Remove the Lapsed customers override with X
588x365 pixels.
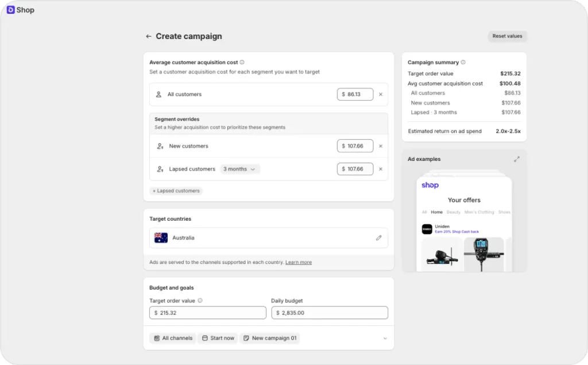tap(381, 169)
